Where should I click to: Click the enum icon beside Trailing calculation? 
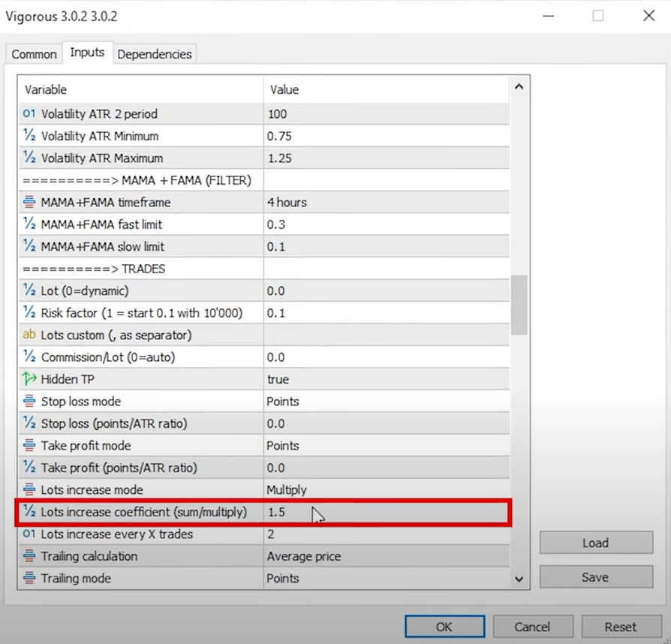tap(29, 557)
